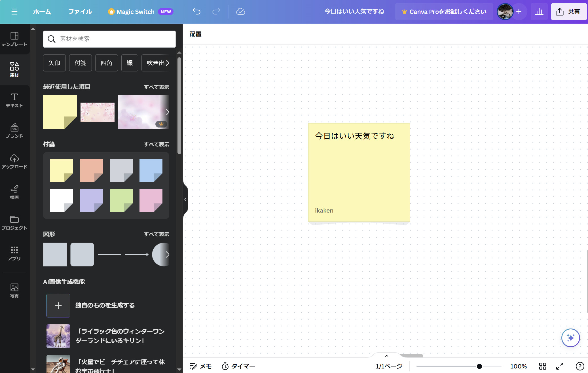Screen dimensions: 588x373
Task: Select the recently used cherry blossom thumbnail
Action: point(98,112)
